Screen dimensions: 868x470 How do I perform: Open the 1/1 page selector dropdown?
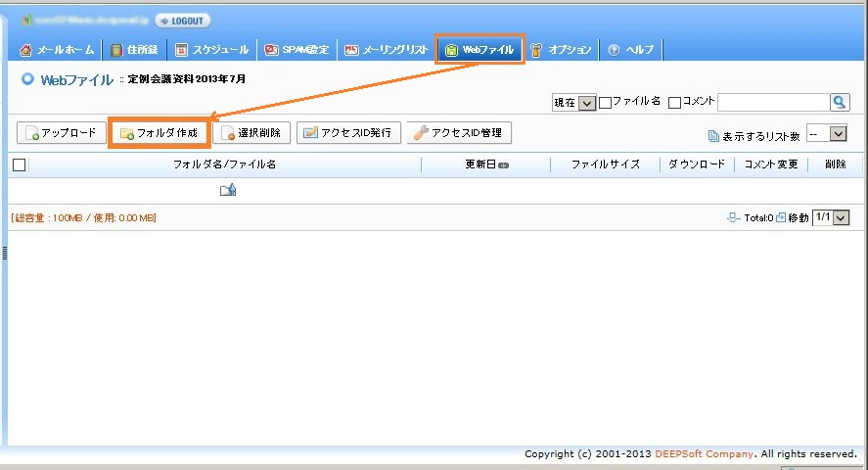tap(831, 217)
